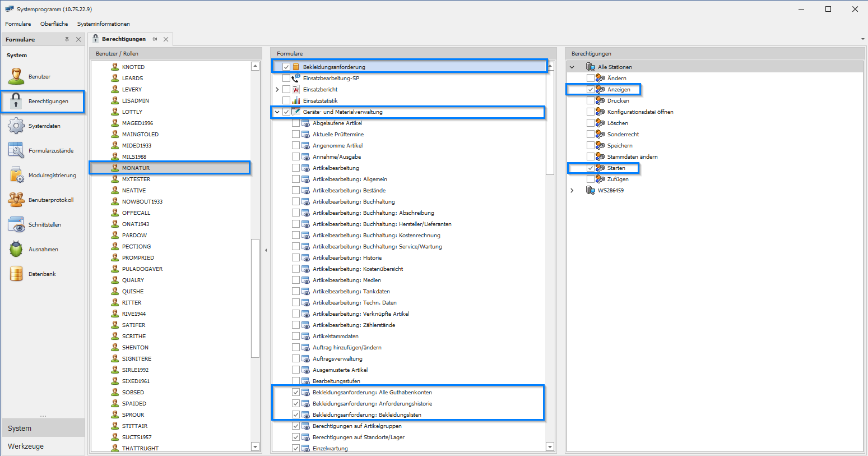Open the Systeminformationen menu
Screen dimensions: 868x456
coord(104,24)
